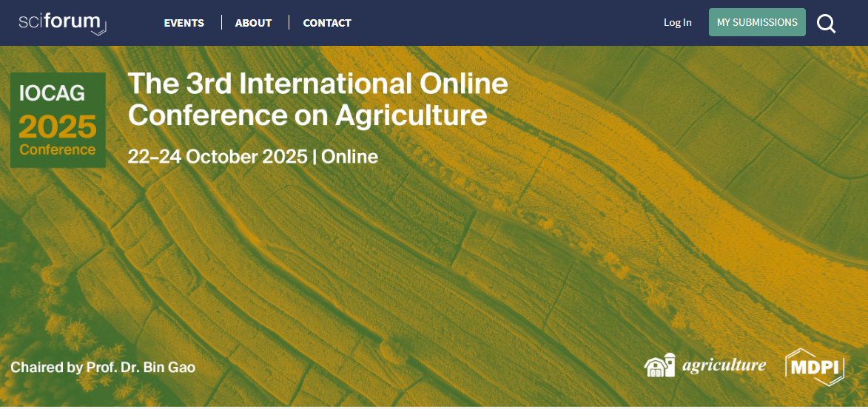This screenshot has width=868, height=409.
Task: Open the EVENTS menu item
Action: click(x=184, y=23)
